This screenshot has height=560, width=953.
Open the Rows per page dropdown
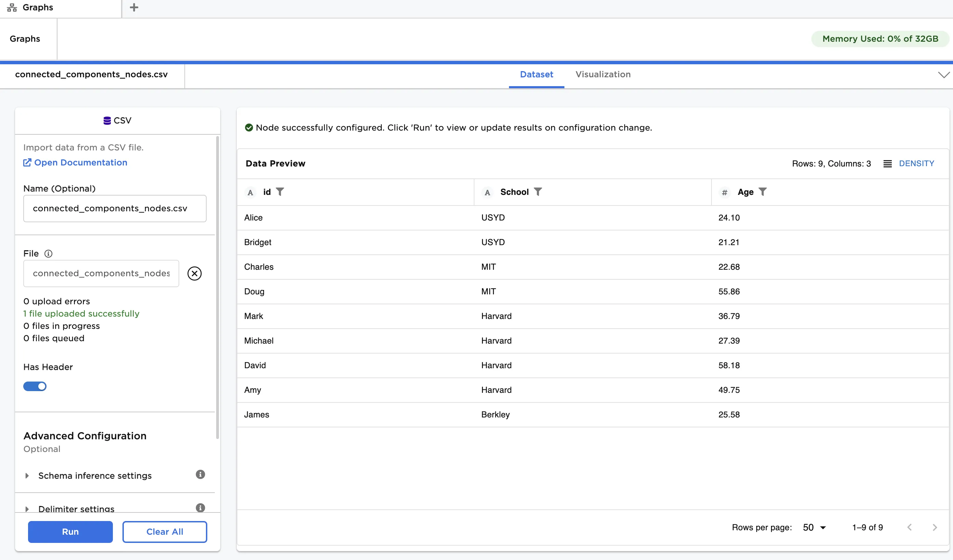point(814,528)
